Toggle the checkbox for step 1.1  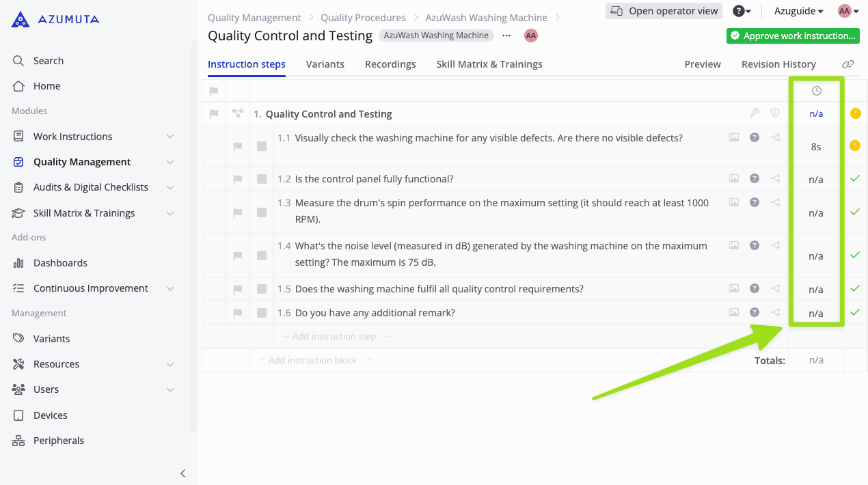tap(262, 146)
